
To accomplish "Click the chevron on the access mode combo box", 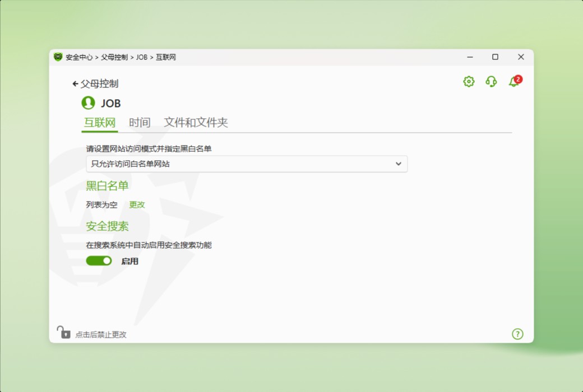I will (399, 164).
